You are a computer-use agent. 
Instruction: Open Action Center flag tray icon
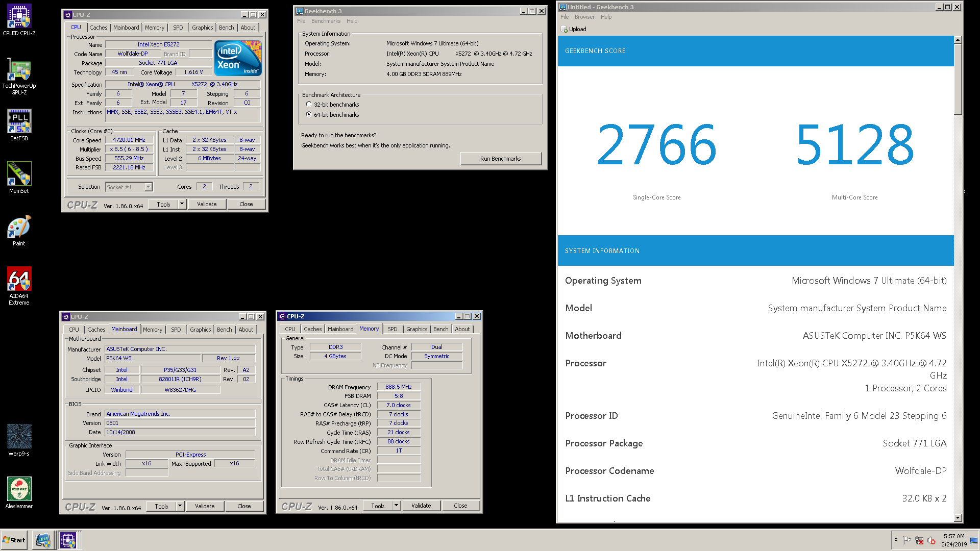(907, 540)
